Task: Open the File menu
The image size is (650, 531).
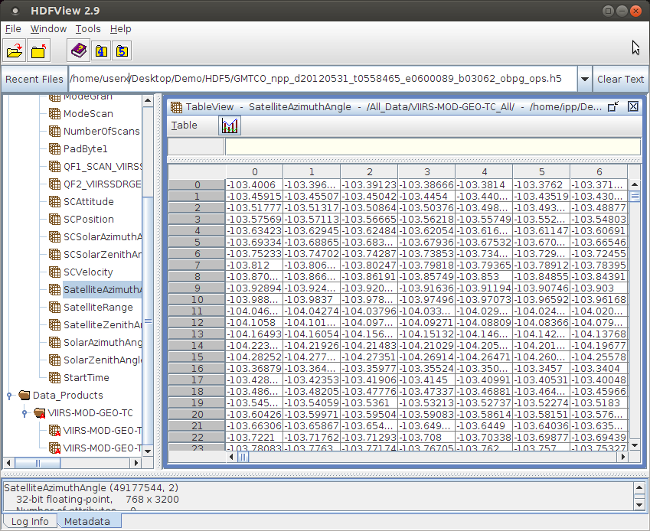Action: coord(13,29)
